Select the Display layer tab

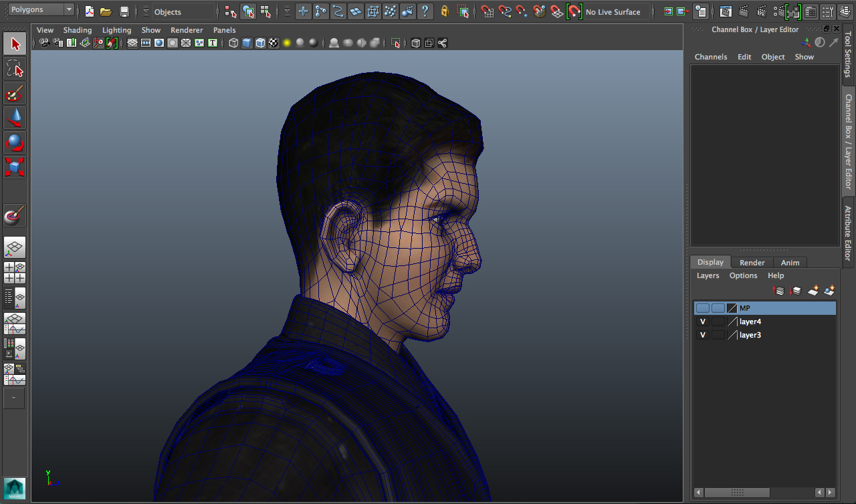(711, 262)
